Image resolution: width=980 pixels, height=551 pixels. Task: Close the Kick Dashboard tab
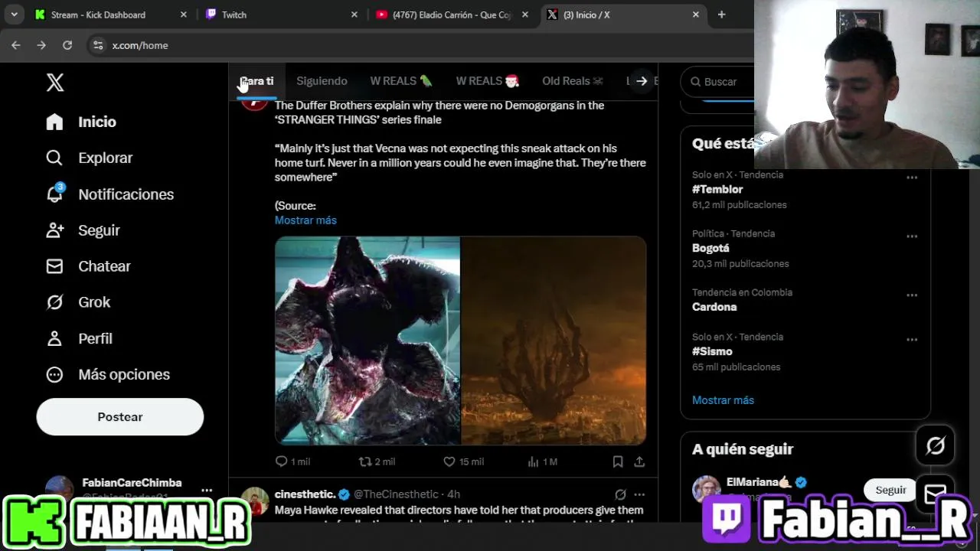(x=183, y=15)
